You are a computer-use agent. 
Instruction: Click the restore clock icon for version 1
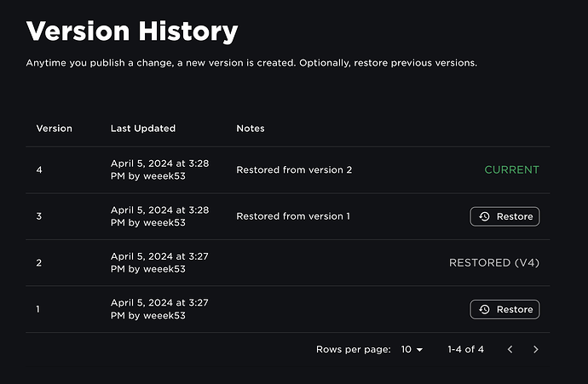tap(484, 309)
